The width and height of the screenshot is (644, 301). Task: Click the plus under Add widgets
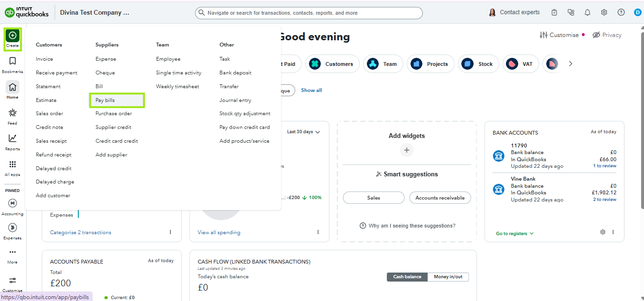(406, 150)
